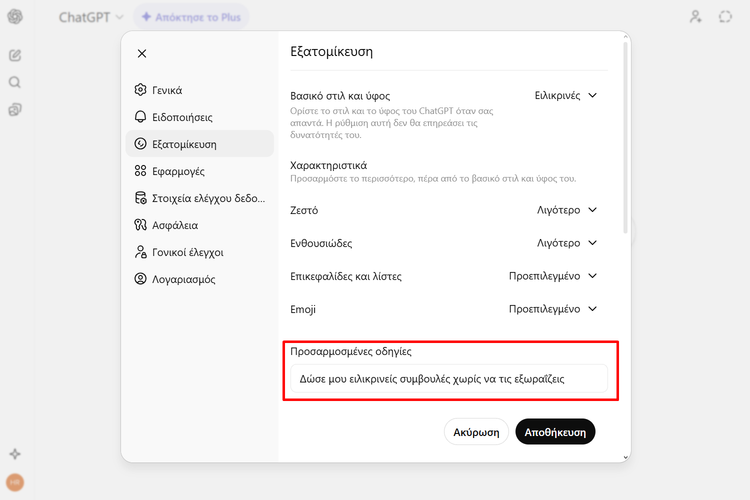Viewport: 750px width, 500px height.
Task: Switch to the Ειδοποιήσεις section
Action: 182,117
